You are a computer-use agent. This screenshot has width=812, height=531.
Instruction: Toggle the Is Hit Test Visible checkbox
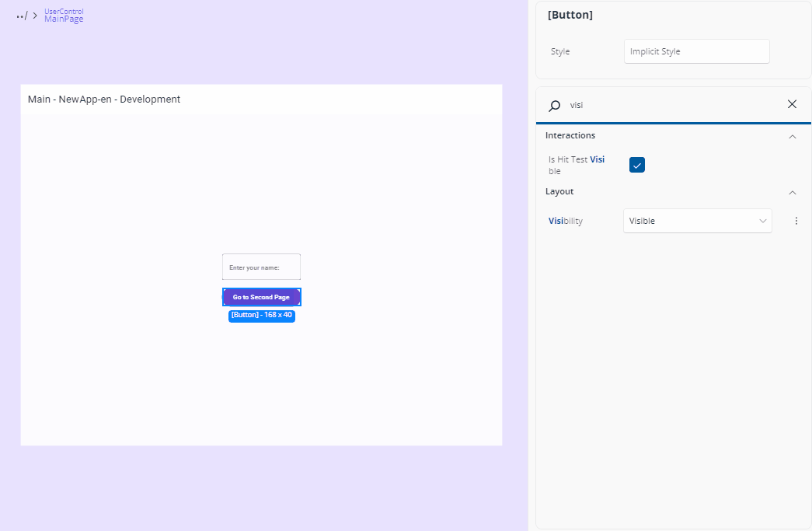tap(636, 165)
